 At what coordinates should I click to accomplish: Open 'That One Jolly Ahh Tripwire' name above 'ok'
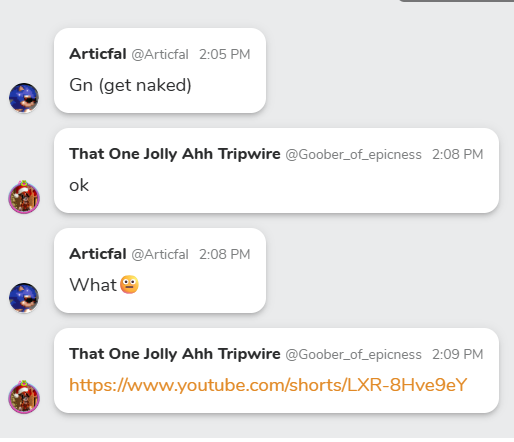click(x=175, y=154)
